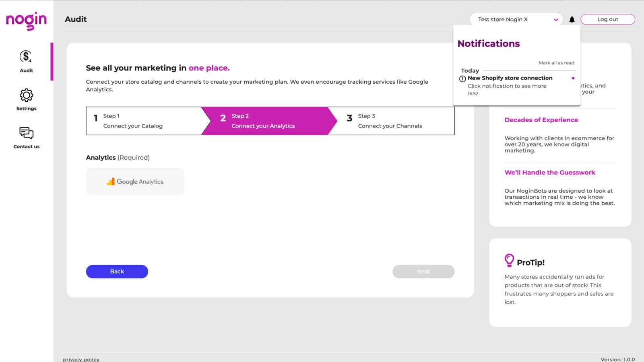Open the privacy policy link

click(81, 359)
